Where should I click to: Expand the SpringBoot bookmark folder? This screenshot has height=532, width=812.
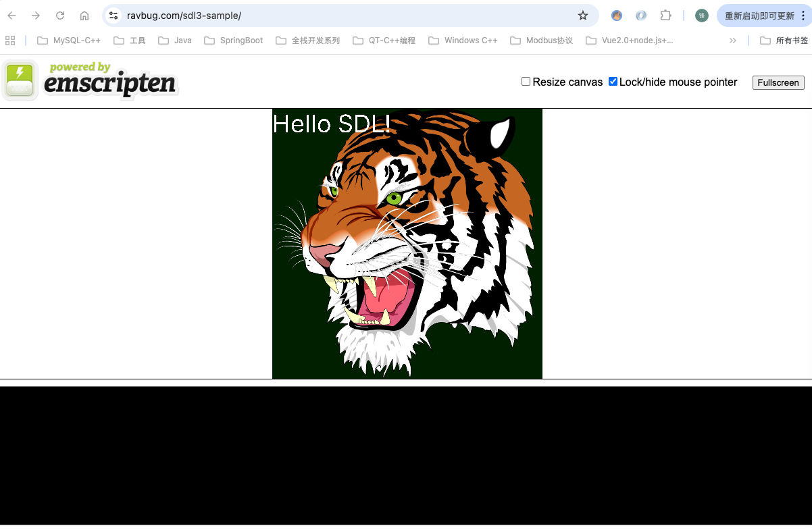coord(234,41)
